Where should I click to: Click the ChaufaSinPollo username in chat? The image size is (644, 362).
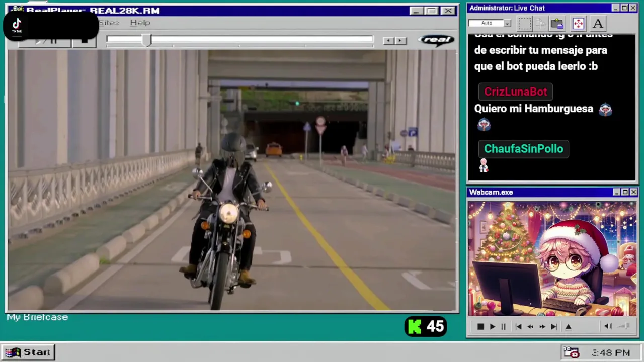click(x=523, y=149)
